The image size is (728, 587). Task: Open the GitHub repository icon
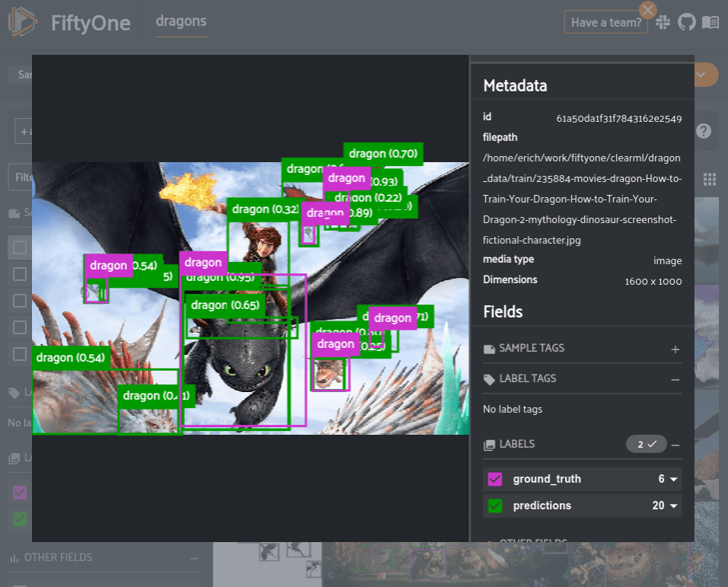click(x=687, y=22)
